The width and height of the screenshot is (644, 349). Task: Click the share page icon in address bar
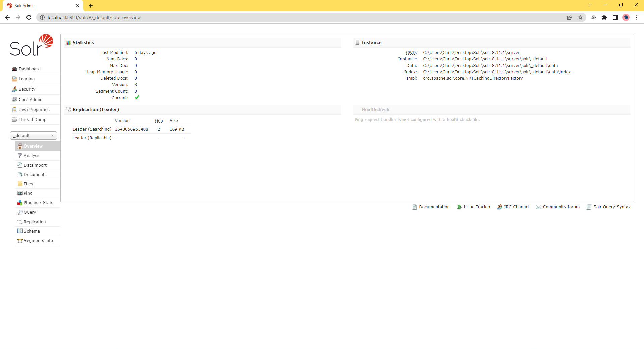tap(570, 17)
